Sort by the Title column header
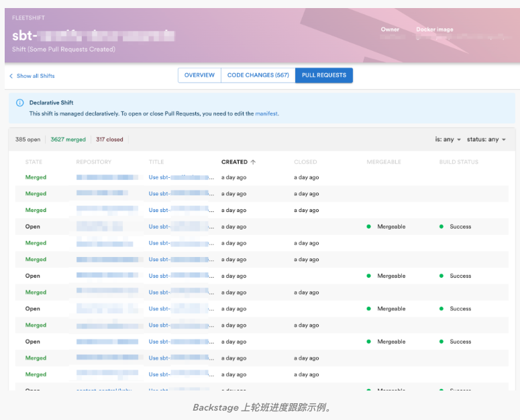This screenshot has width=520, height=420. [156, 162]
